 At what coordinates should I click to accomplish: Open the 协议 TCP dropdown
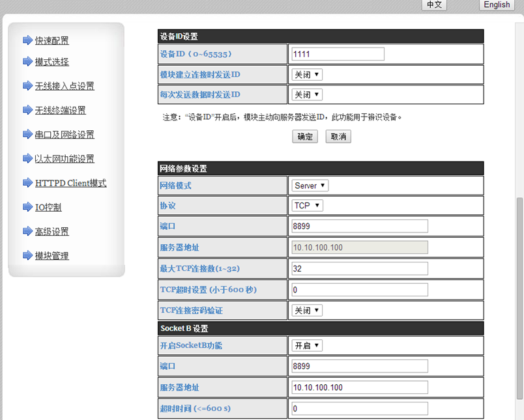[x=307, y=206]
